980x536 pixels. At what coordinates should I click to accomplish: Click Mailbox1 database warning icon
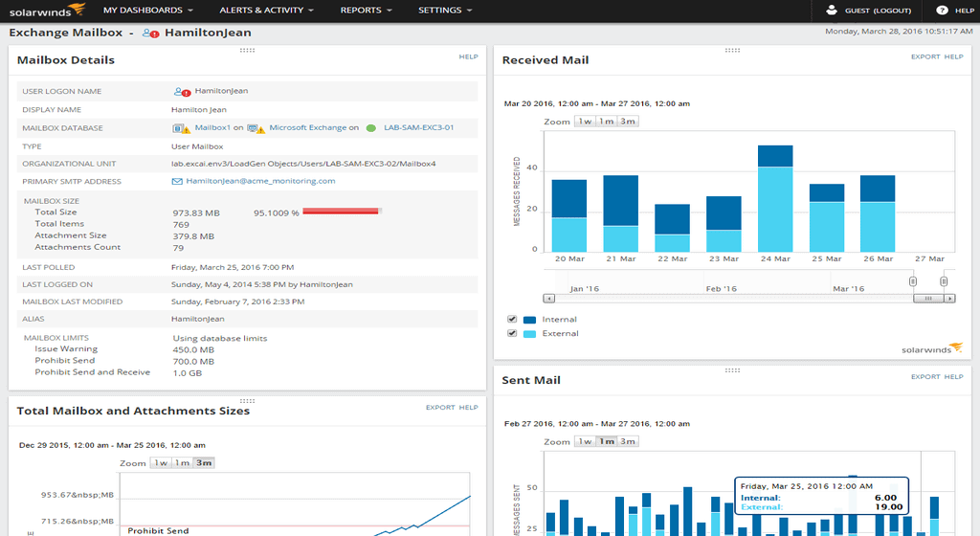(181, 128)
